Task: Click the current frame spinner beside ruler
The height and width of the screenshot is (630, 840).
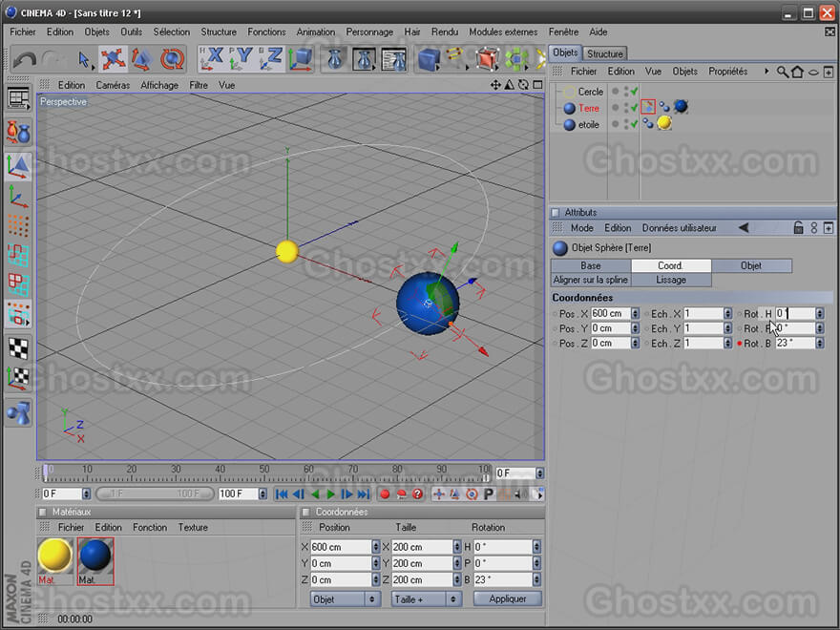Action: pyautogui.click(x=540, y=473)
